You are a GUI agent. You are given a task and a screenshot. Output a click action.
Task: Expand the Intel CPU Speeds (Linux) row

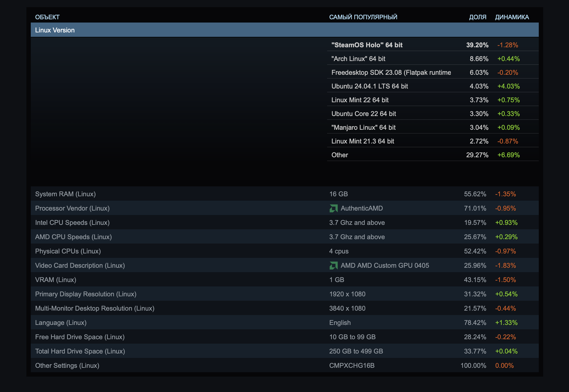284,223
